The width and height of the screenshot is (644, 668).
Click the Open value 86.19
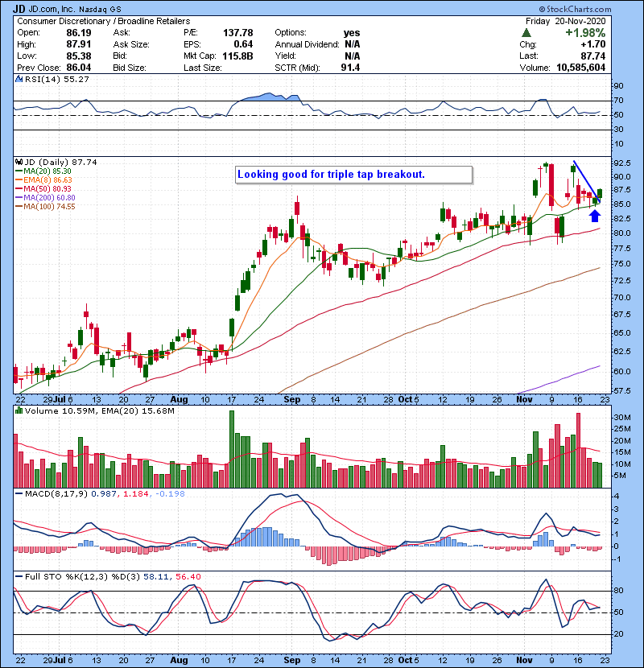(x=79, y=33)
